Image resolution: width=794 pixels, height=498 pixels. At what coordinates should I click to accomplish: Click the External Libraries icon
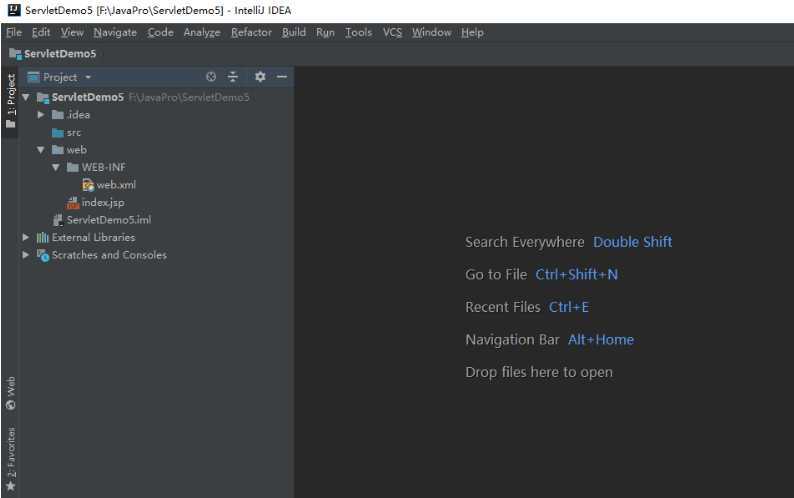tap(43, 238)
